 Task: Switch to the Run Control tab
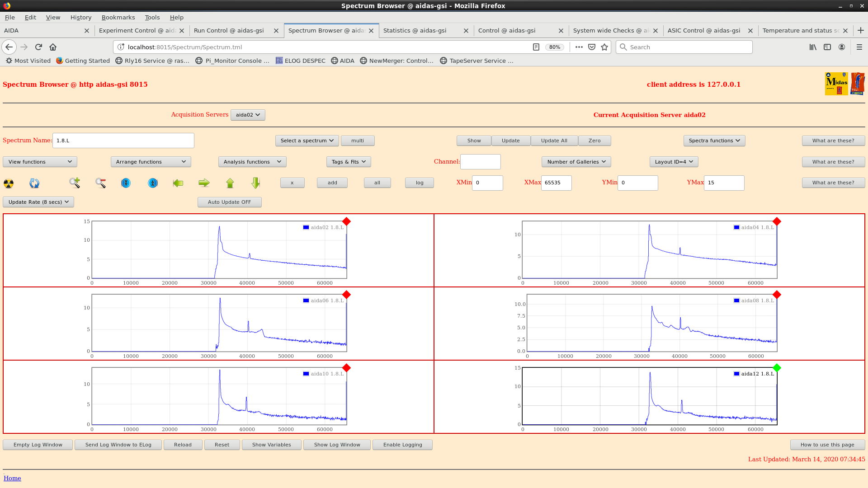(229, 30)
